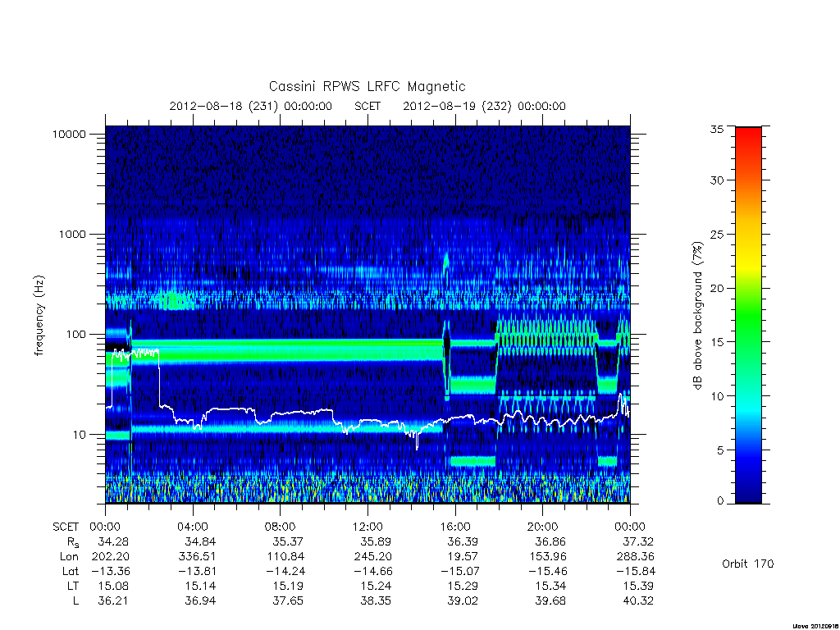Click the Lon value 153.96

tap(547, 557)
